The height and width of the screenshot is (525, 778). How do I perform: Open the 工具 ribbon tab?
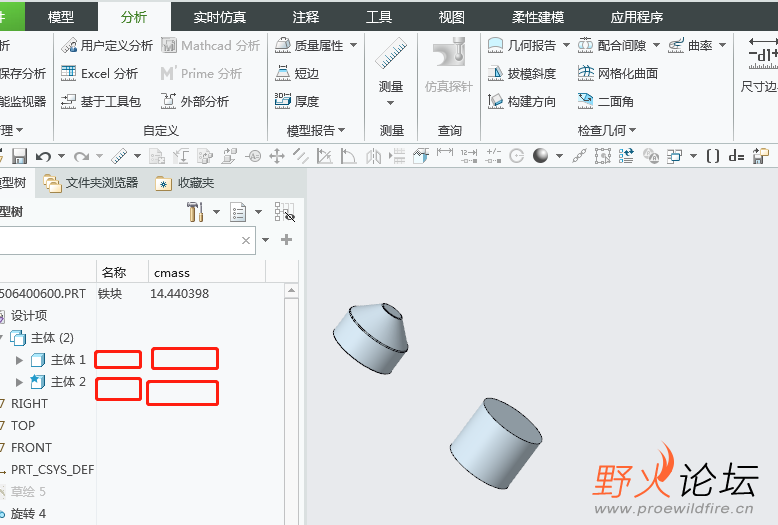[379, 17]
